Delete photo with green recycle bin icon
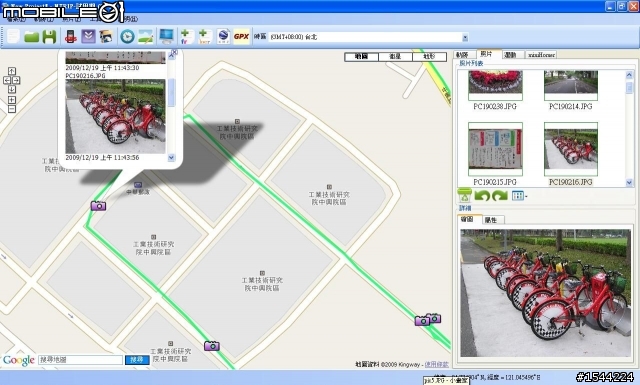640x385 pixels. (x=464, y=196)
